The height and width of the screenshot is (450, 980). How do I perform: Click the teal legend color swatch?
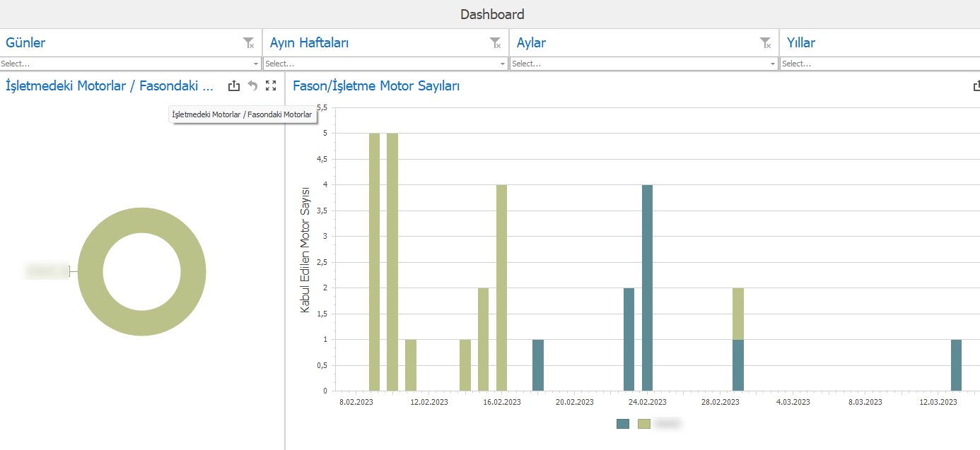[x=623, y=424]
